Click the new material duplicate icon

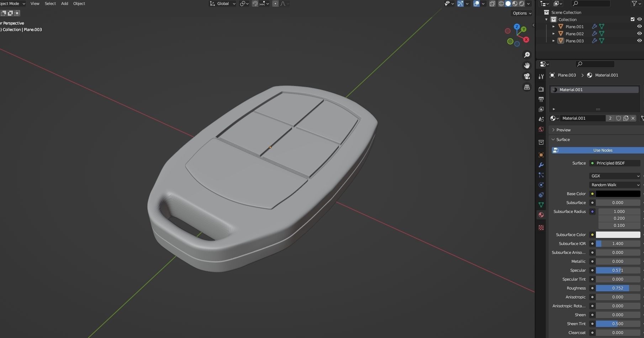[626, 118]
